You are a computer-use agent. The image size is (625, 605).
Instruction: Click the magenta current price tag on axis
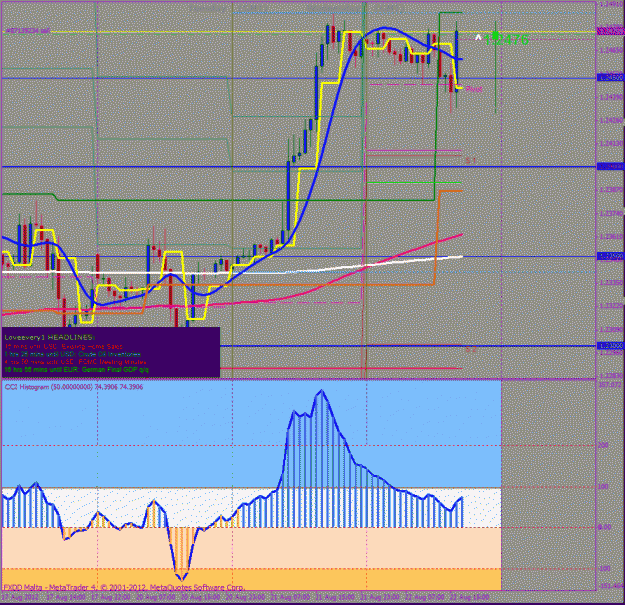(x=610, y=31)
